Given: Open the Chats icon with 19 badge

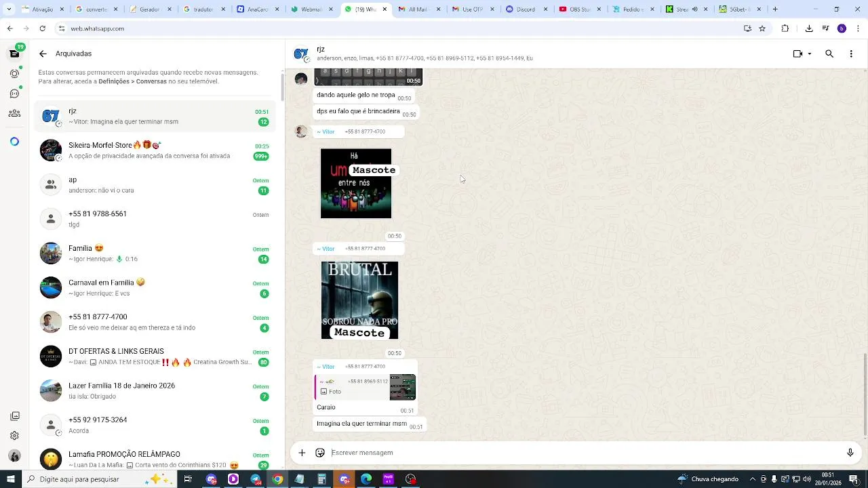Looking at the screenshot, I should (x=14, y=54).
